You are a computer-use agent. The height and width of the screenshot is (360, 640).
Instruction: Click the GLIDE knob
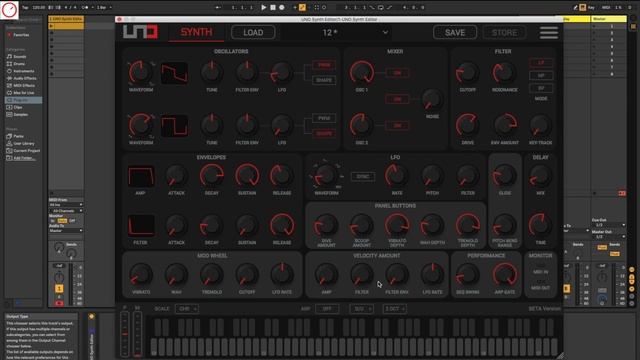coord(504,176)
